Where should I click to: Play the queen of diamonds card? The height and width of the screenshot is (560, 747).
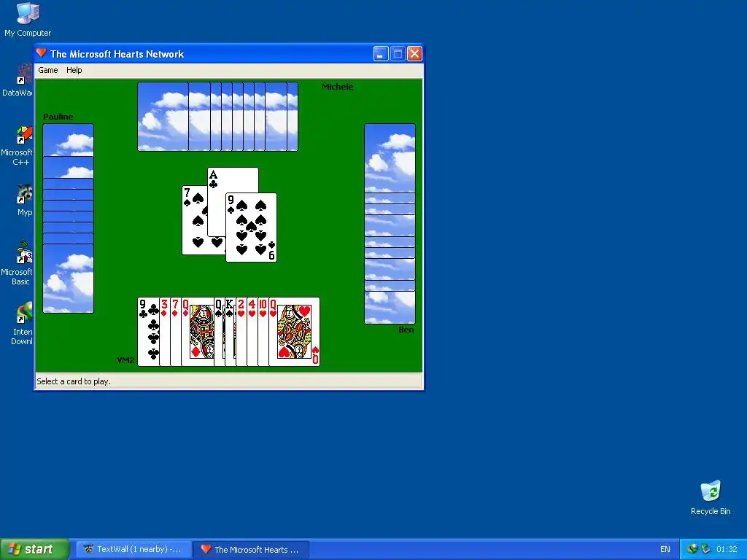tap(198, 332)
